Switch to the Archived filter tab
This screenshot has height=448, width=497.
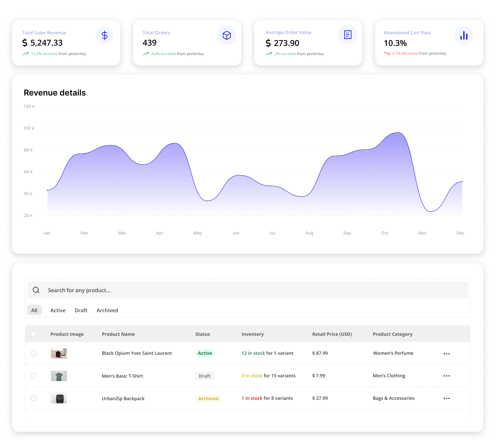click(x=107, y=310)
